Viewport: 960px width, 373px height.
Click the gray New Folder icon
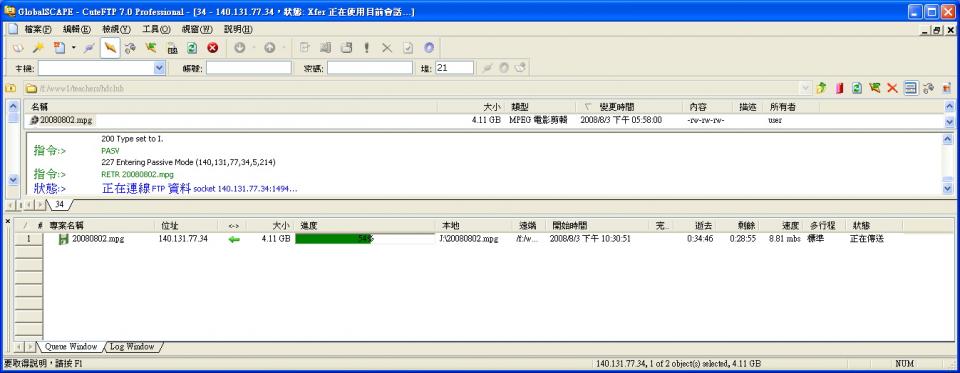(x=346, y=48)
